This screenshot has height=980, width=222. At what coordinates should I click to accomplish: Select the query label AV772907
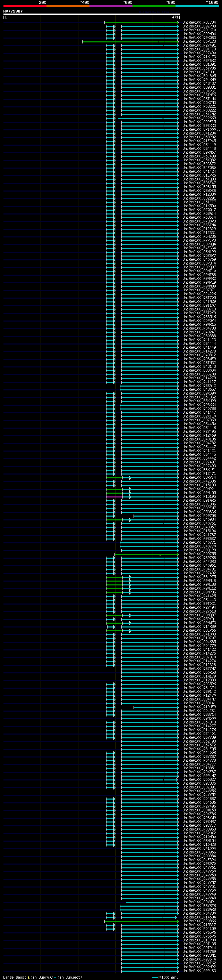pyautogui.click(x=13, y=11)
